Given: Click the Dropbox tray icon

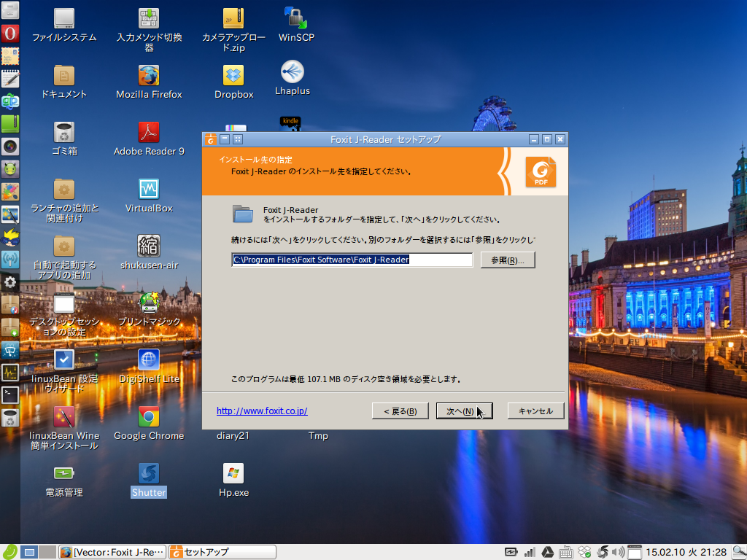Looking at the screenshot, I should [584, 553].
